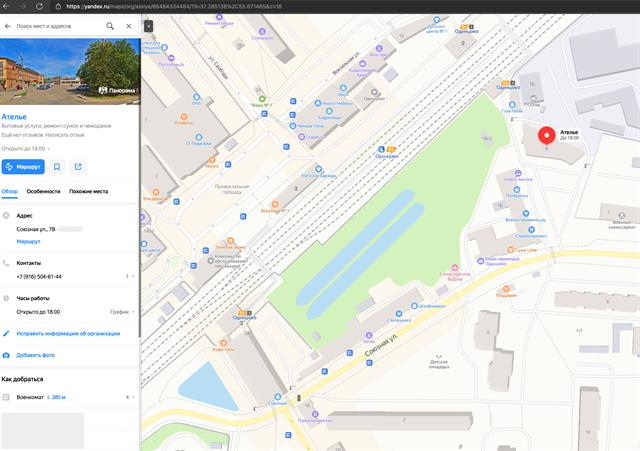This screenshot has width=640, height=451.
Task: Collapse the side panel with the arrow tab
Action: [x=148, y=25]
